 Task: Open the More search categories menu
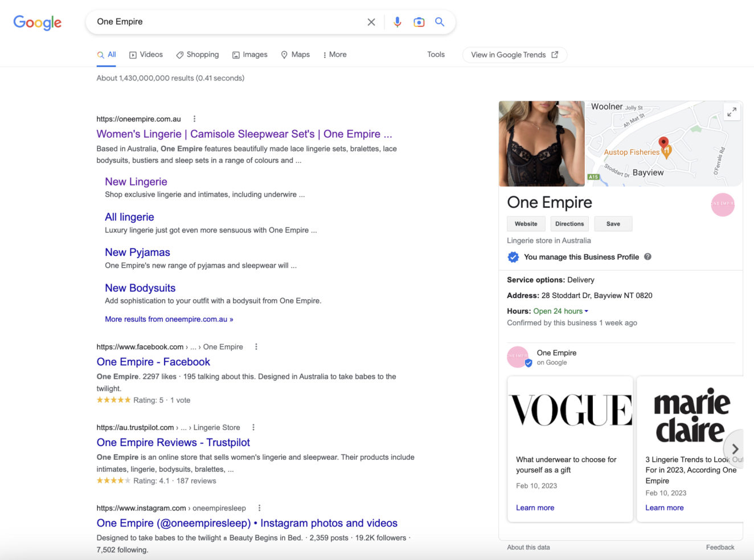click(335, 54)
